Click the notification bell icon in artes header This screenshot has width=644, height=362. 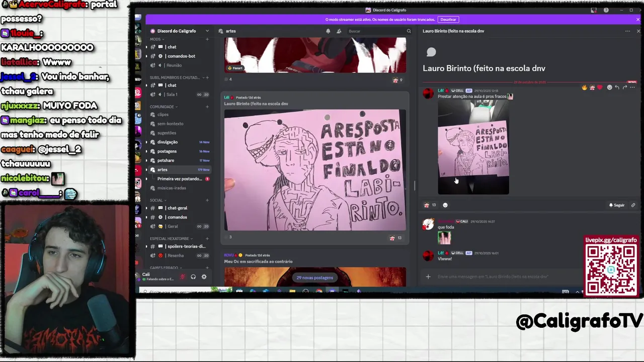328,31
